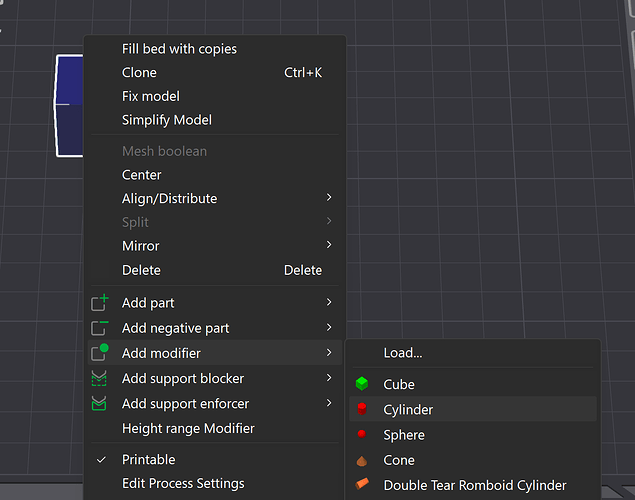Screen dimensions: 635x500
Task: Expand the Add support blocker submenu arrow
Action: (329, 378)
